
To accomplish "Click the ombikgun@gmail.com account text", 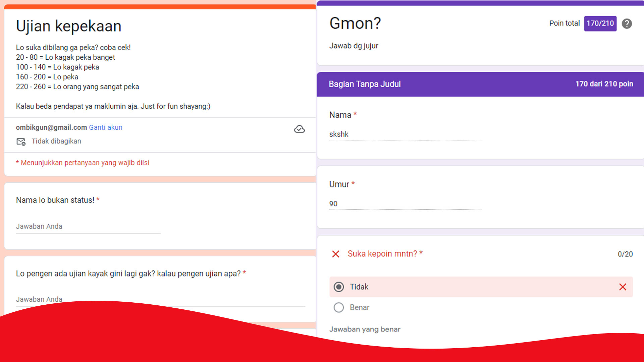I will point(51,127).
